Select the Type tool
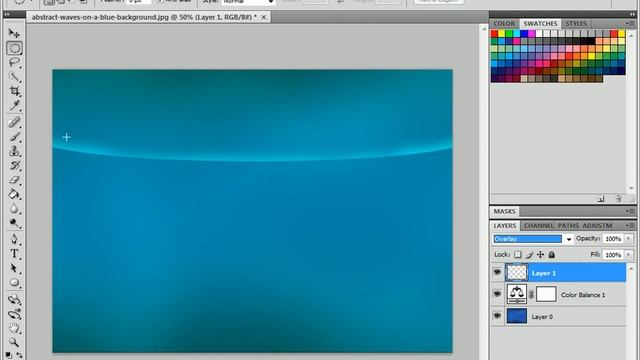The width and height of the screenshot is (640, 360). [x=14, y=253]
